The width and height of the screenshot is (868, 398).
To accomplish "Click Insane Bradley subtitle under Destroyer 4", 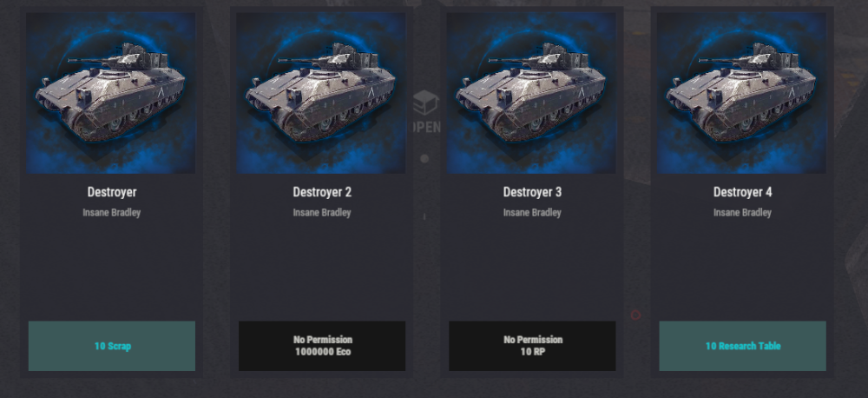I will click(743, 213).
